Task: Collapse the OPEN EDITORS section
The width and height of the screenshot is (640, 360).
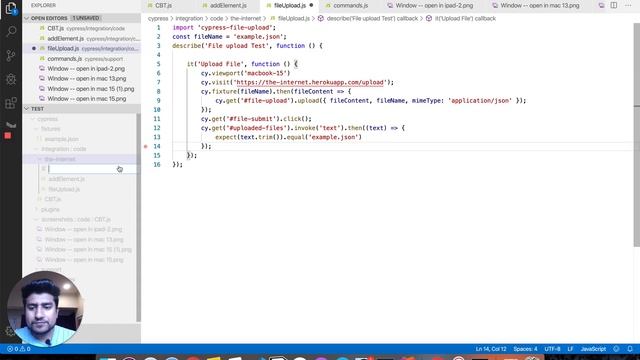Action: (27, 18)
